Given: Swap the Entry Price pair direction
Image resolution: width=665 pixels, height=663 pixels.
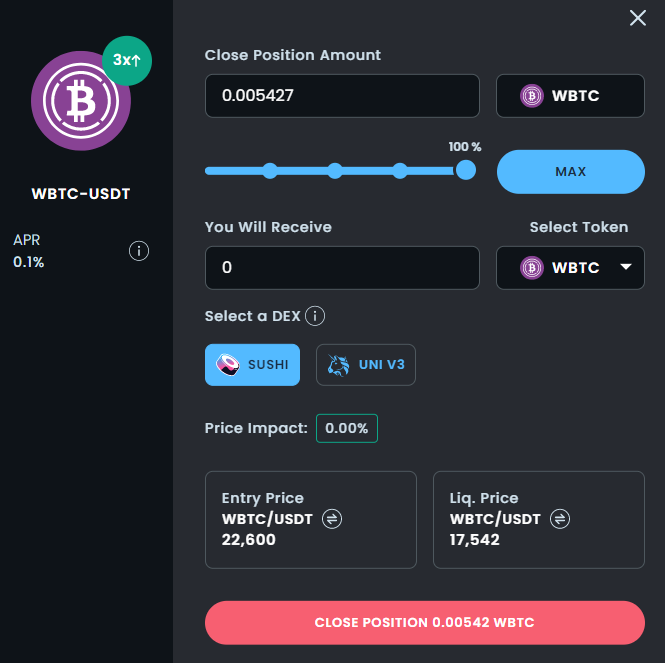Looking at the screenshot, I should (x=332, y=519).
